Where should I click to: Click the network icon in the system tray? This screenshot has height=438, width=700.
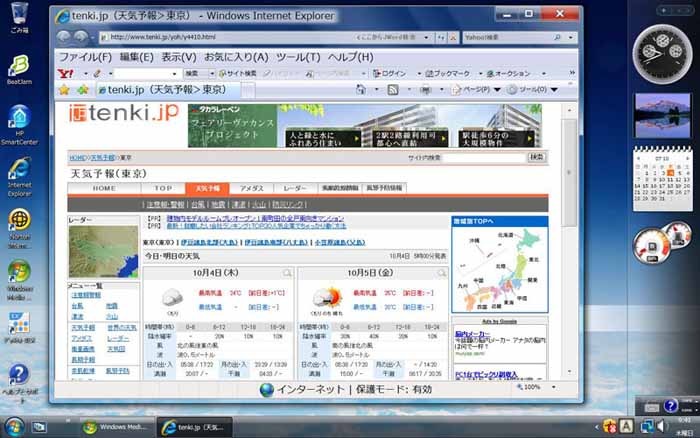[646, 427]
